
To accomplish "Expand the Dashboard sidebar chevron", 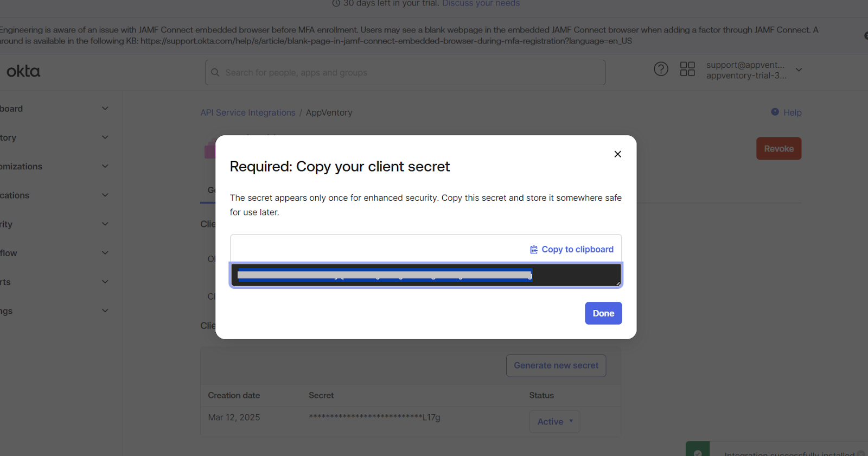I will [x=105, y=109].
